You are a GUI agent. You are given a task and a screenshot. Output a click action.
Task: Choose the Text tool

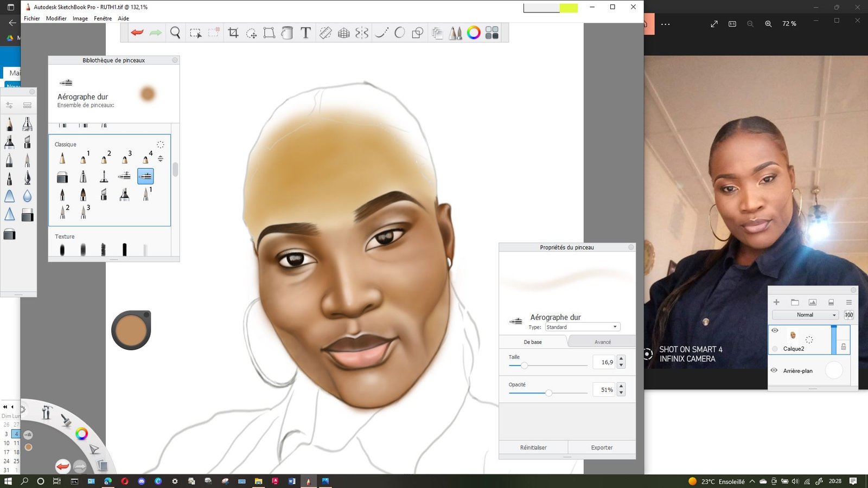pyautogui.click(x=305, y=33)
